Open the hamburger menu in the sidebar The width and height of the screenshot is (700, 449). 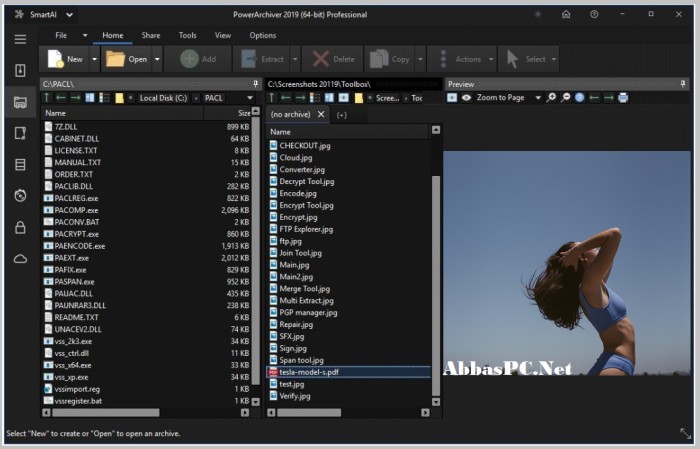coord(20,39)
